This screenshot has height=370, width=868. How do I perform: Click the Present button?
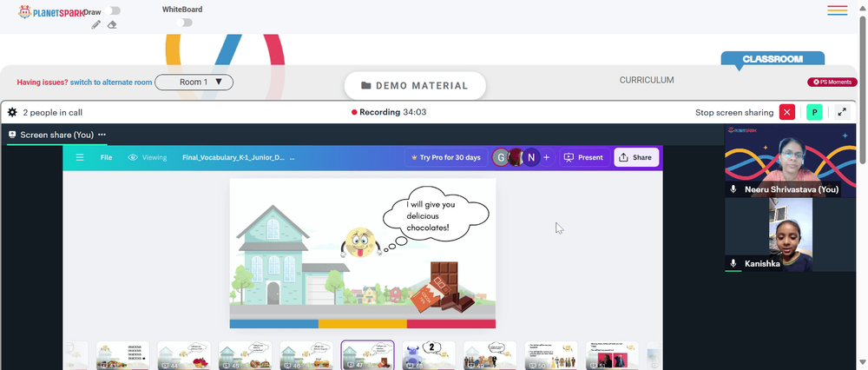(584, 157)
